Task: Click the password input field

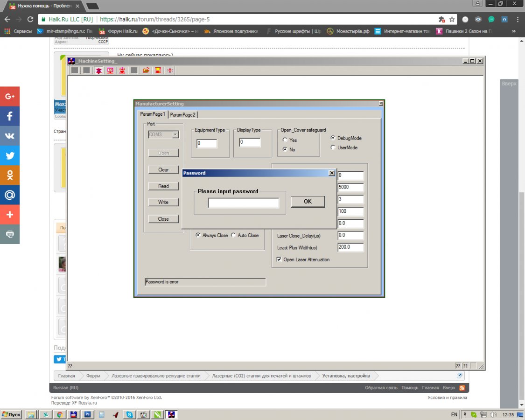Action: coord(243,203)
